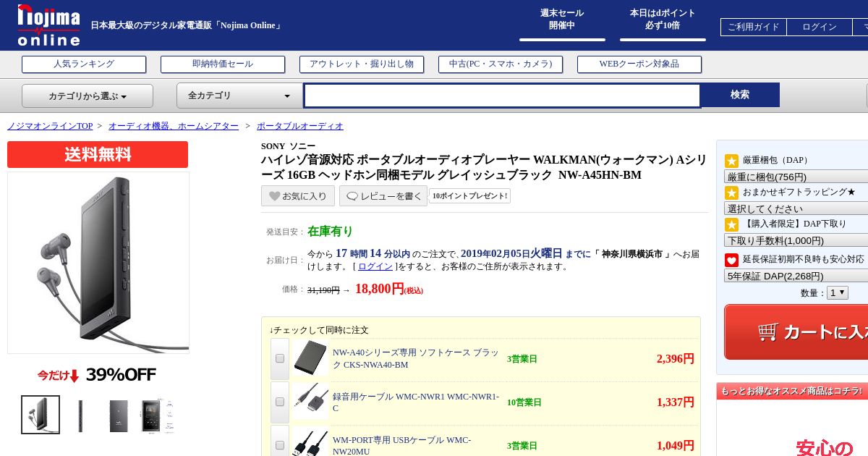Select the screen-on Walkman thumbnail
Screen dimensions: 868x456
tap(157, 415)
